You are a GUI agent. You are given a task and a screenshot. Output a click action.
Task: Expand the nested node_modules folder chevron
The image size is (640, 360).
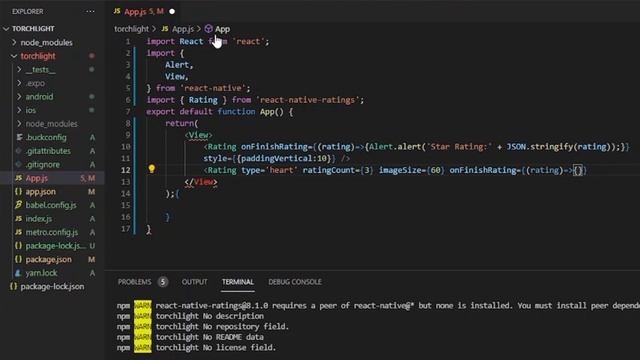coord(19,124)
